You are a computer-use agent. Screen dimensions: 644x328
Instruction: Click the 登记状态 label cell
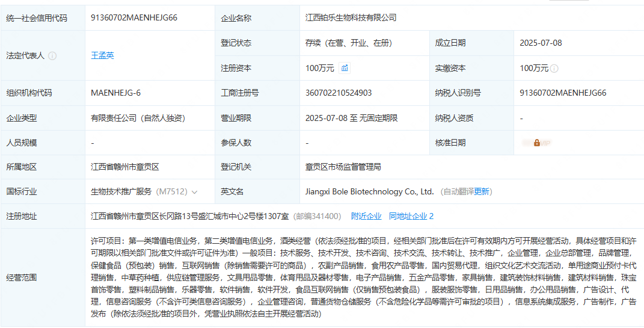(x=257, y=43)
